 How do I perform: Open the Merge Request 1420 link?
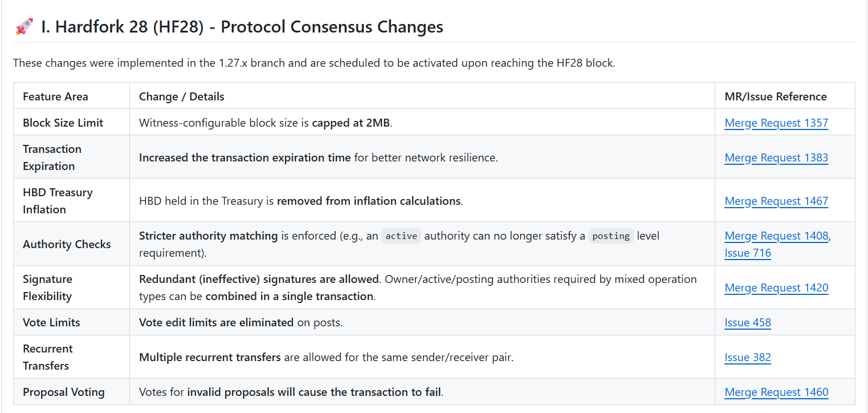(x=776, y=288)
